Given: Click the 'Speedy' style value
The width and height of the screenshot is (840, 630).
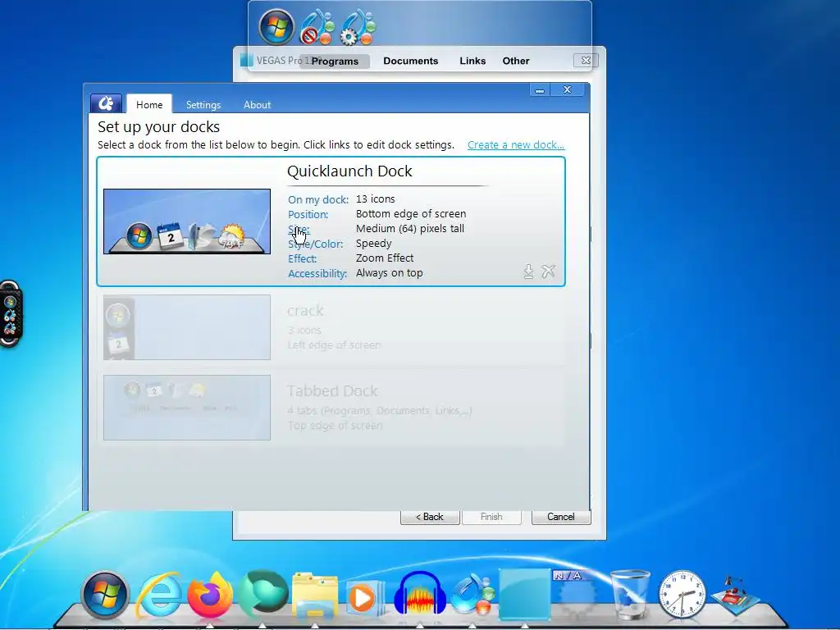Looking at the screenshot, I should pos(374,243).
